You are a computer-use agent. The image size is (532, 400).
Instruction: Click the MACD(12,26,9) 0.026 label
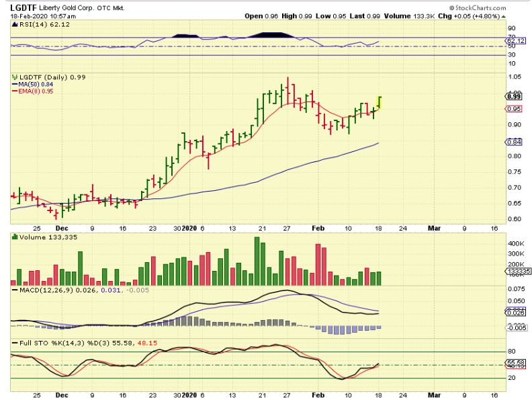(x=58, y=290)
